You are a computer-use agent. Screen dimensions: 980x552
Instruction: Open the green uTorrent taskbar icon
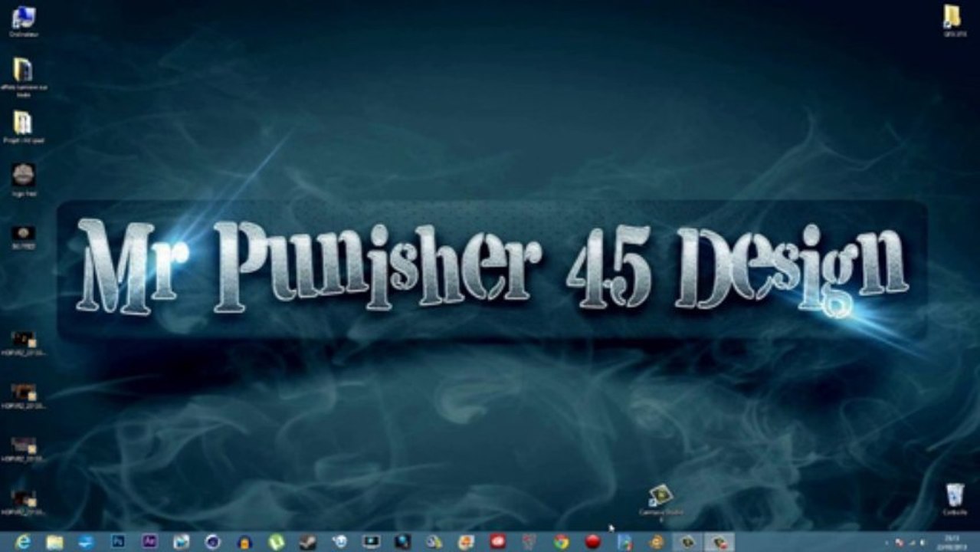tap(276, 542)
